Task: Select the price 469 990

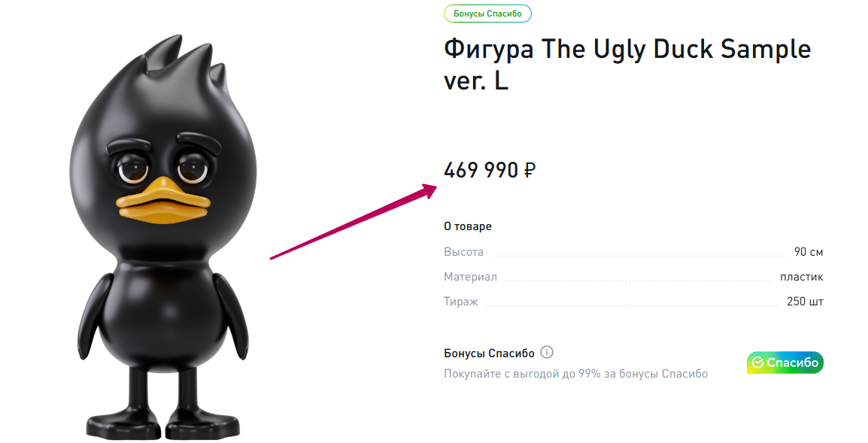Action: (x=481, y=170)
